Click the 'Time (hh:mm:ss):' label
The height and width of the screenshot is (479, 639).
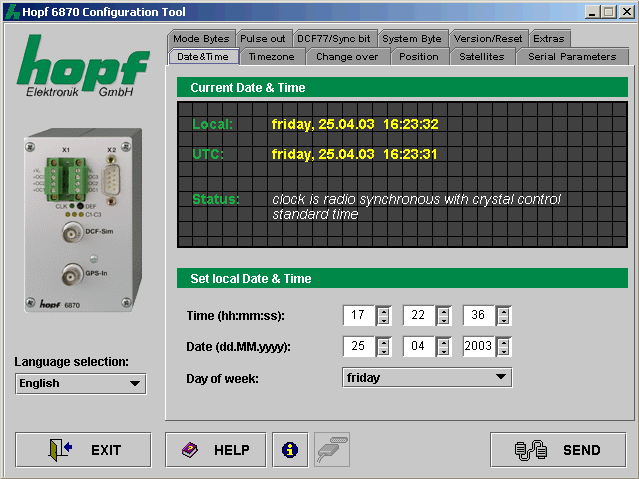coord(236,316)
